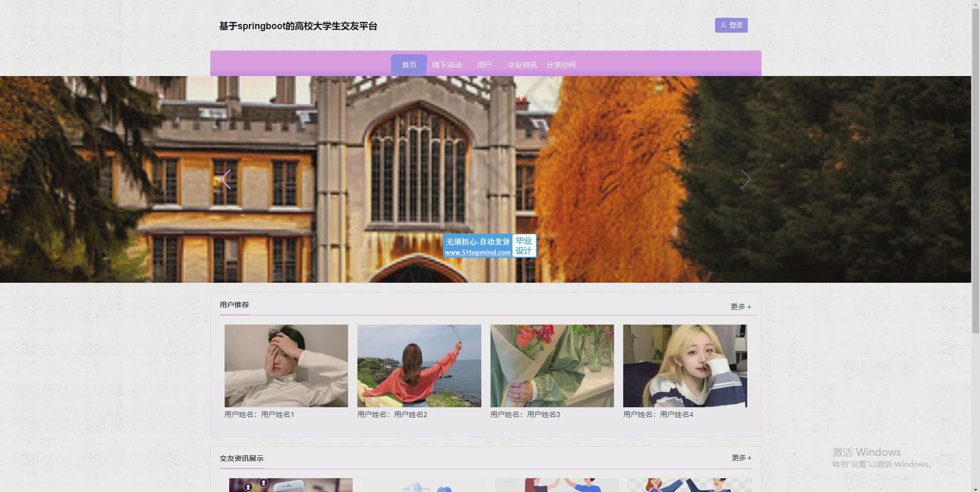Click the page vertical scrollbar thumb
This screenshot has width=980, height=492.
(x=975, y=168)
